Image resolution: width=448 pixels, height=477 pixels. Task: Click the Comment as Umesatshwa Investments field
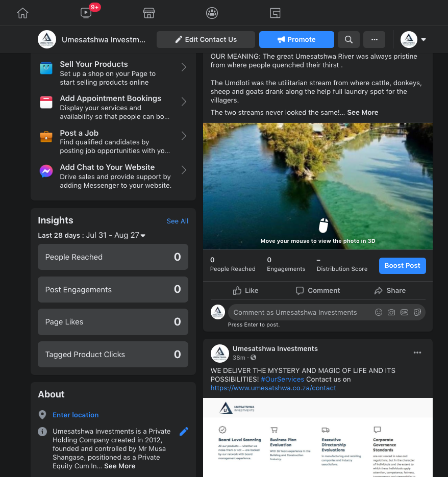(327, 312)
